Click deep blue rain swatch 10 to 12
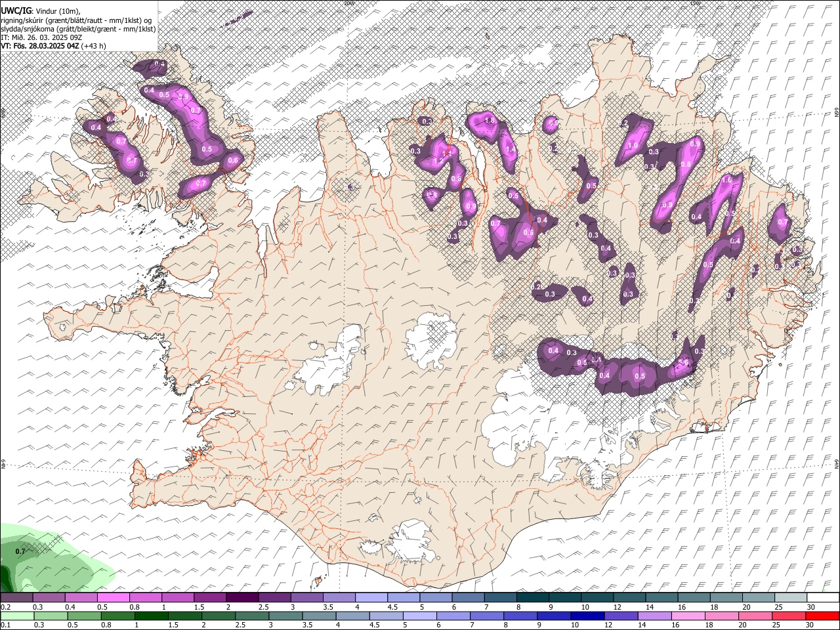840x630 pixels. pos(587,616)
